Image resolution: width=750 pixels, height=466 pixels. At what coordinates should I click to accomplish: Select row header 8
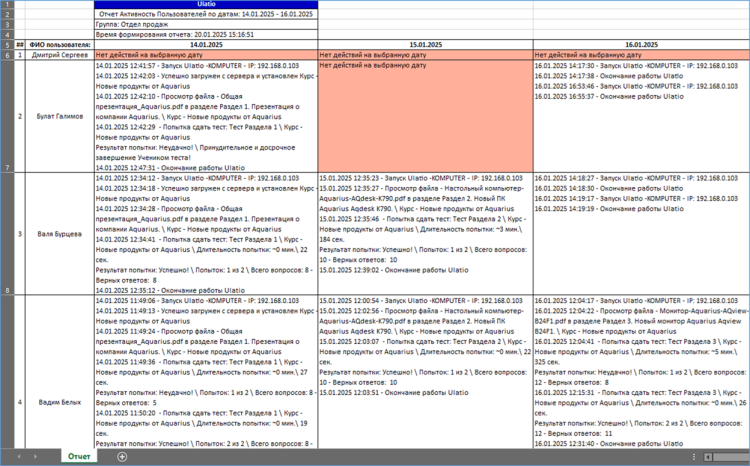tap(6, 290)
